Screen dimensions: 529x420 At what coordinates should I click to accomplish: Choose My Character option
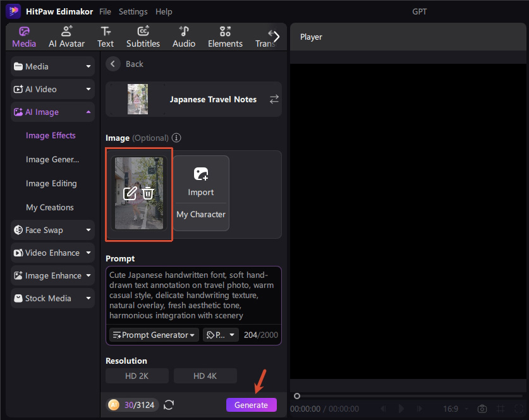(201, 214)
